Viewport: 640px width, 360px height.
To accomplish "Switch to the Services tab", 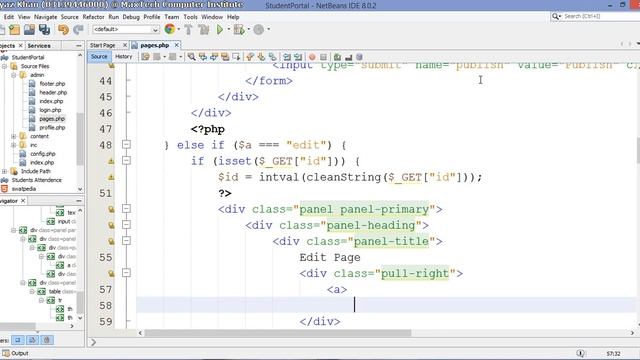I will [39, 46].
